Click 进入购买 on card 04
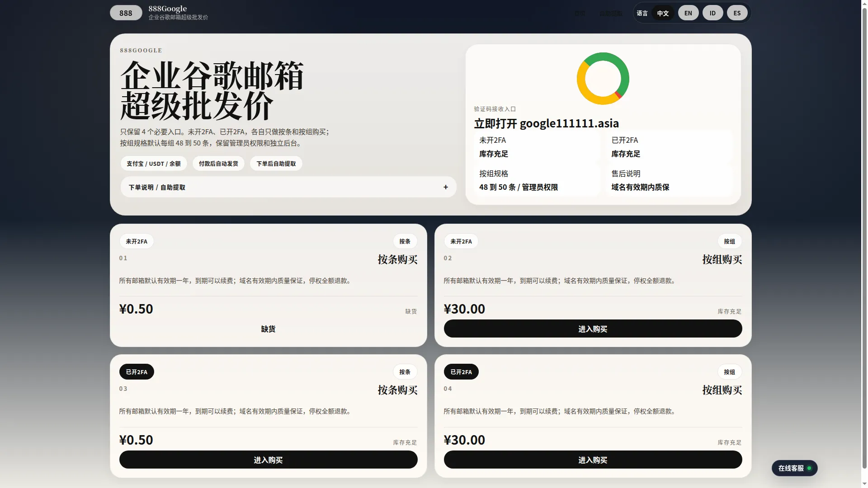The width and height of the screenshot is (868, 488). point(593,460)
